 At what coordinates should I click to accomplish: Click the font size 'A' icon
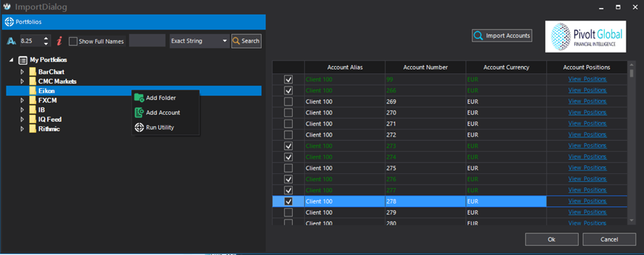tap(11, 41)
